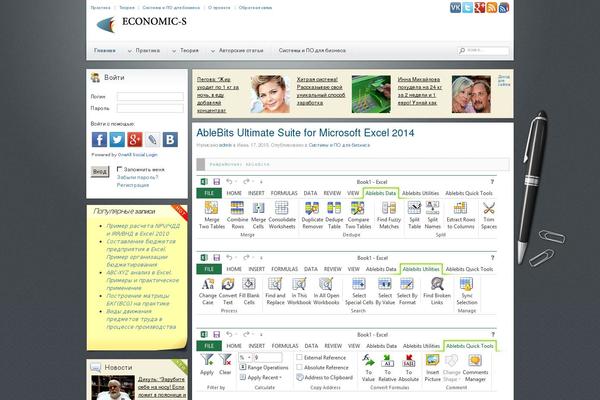
Task: Select the Convert Text tool
Action: (x=228, y=292)
